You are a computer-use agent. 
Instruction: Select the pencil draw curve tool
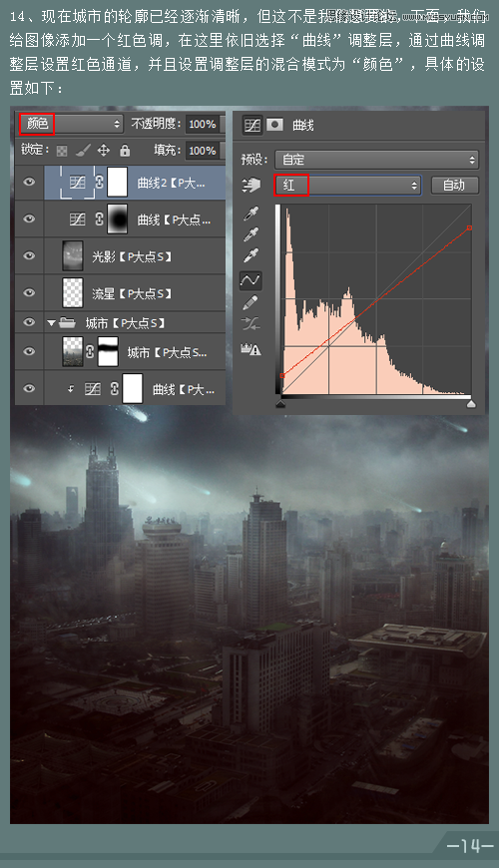point(250,302)
